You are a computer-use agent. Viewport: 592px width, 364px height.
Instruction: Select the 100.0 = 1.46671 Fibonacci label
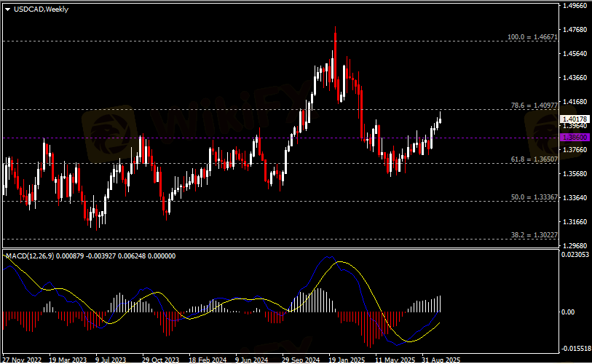tap(532, 36)
